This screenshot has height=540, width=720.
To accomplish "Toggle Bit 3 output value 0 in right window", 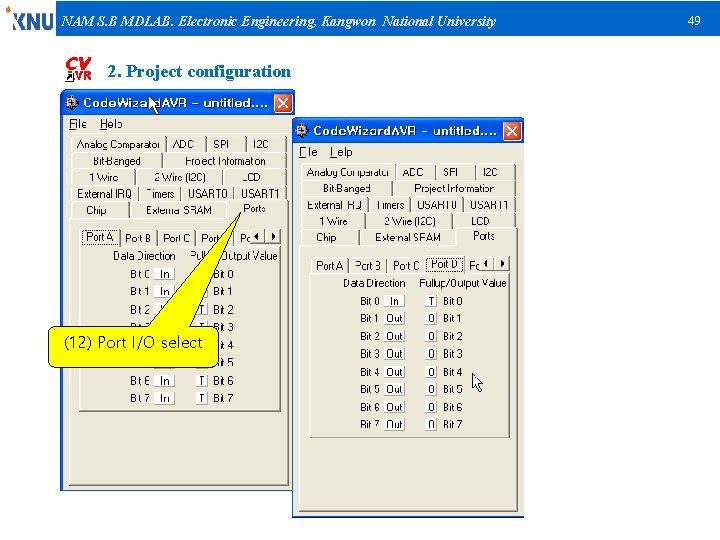I will pyautogui.click(x=431, y=354).
